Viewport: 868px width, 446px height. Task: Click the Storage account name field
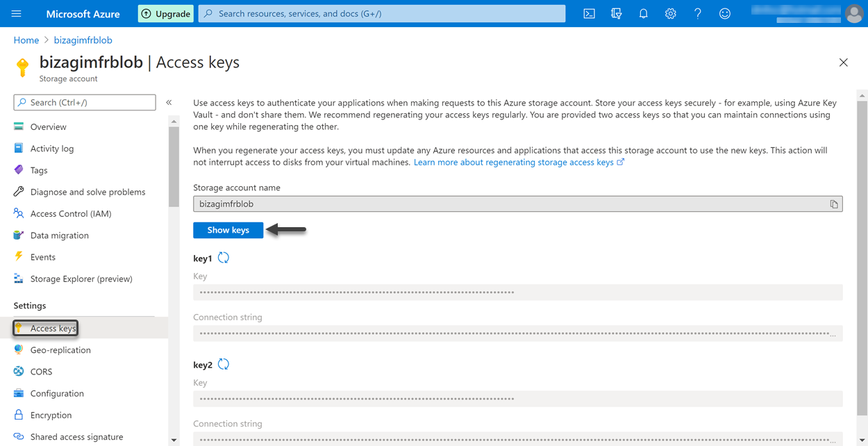[517, 204]
